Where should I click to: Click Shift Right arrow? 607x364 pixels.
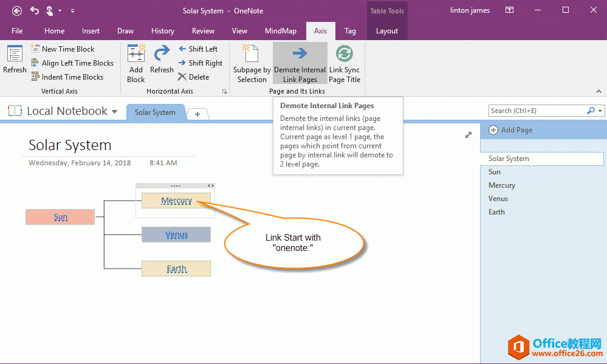click(183, 63)
